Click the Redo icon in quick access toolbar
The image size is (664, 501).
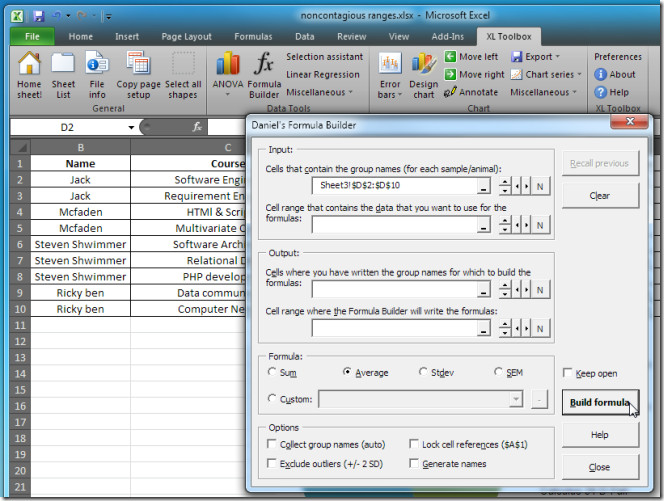(x=82, y=16)
